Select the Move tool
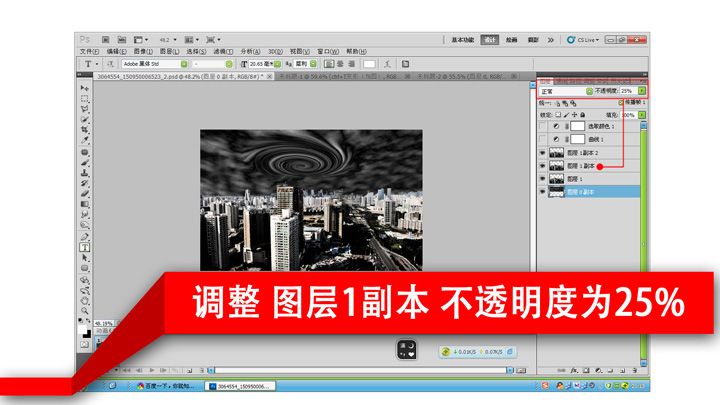The image size is (720, 405). (84, 88)
